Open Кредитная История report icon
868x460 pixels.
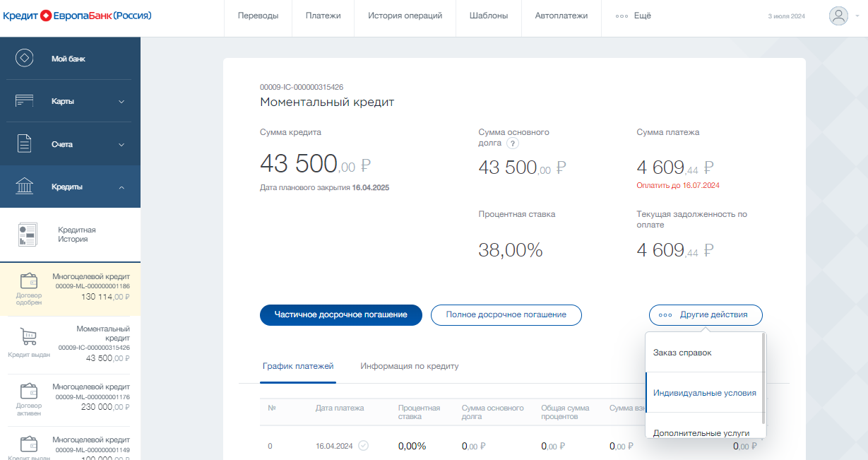(28, 235)
